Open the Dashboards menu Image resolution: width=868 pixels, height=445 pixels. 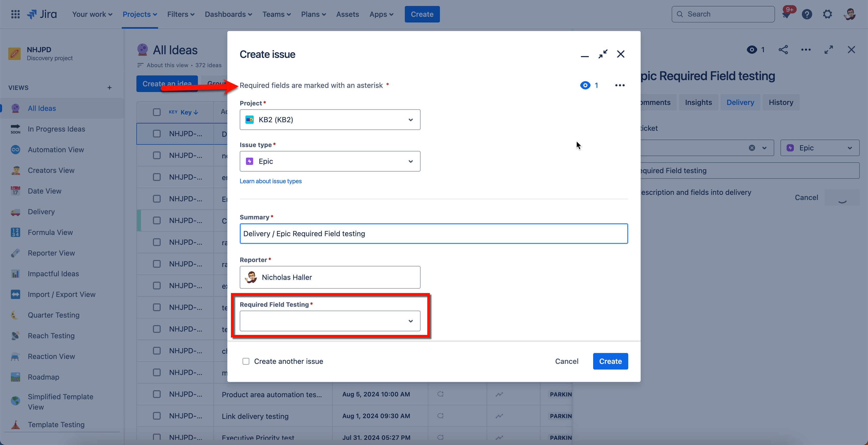tap(228, 14)
